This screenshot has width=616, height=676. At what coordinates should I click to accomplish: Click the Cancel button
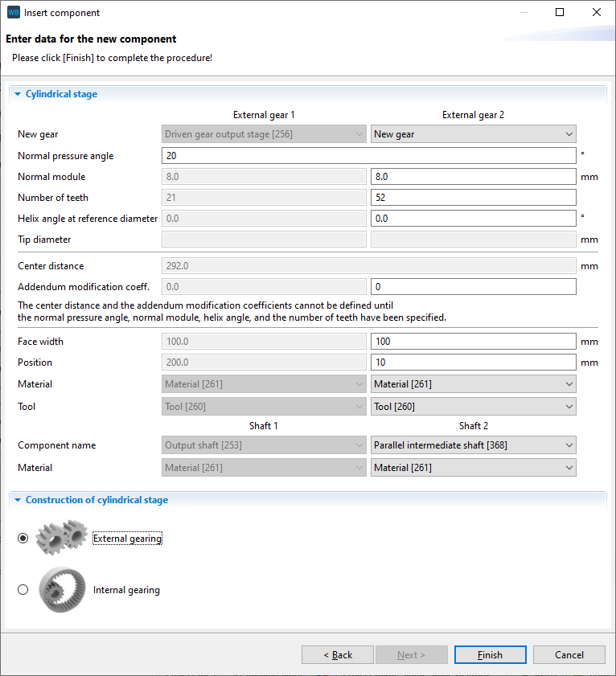(569, 655)
